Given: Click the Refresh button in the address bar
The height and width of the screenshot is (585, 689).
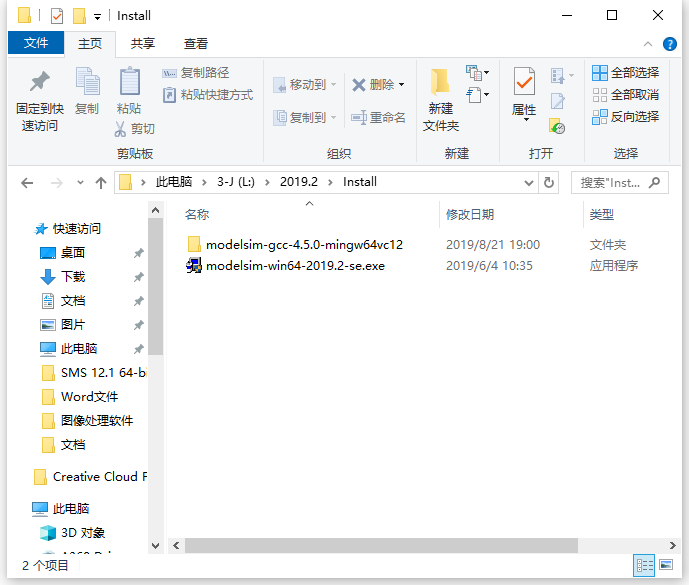Looking at the screenshot, I should (x=549, y=182).
